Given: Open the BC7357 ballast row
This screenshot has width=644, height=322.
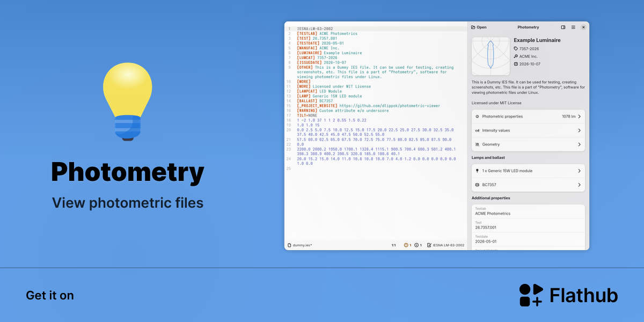Looking at the screenshot, I should (528, 185).
